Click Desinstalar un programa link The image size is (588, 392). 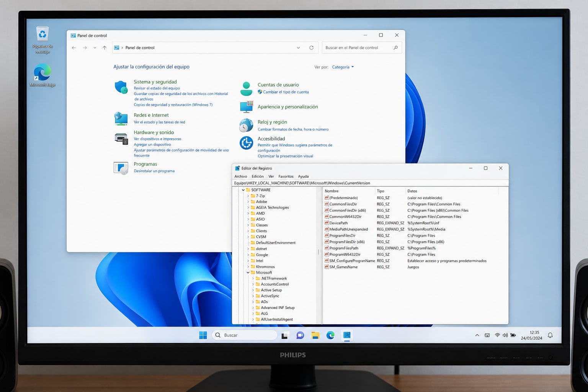(154, 171)
